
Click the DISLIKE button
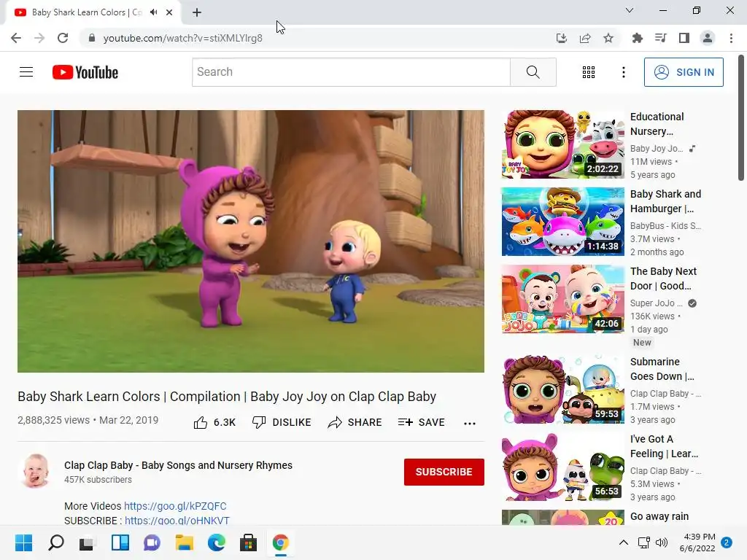(x=282, y=422)
